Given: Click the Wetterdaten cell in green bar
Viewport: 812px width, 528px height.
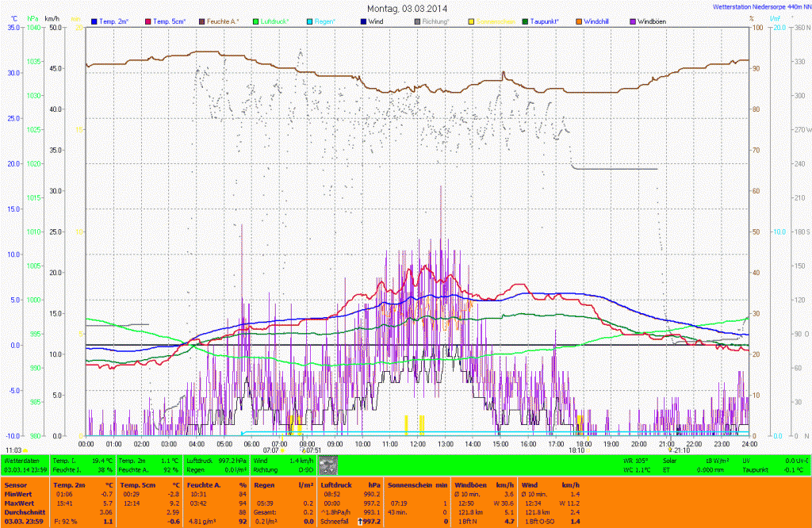Looking at the screenshot, I should pos(24,460).
